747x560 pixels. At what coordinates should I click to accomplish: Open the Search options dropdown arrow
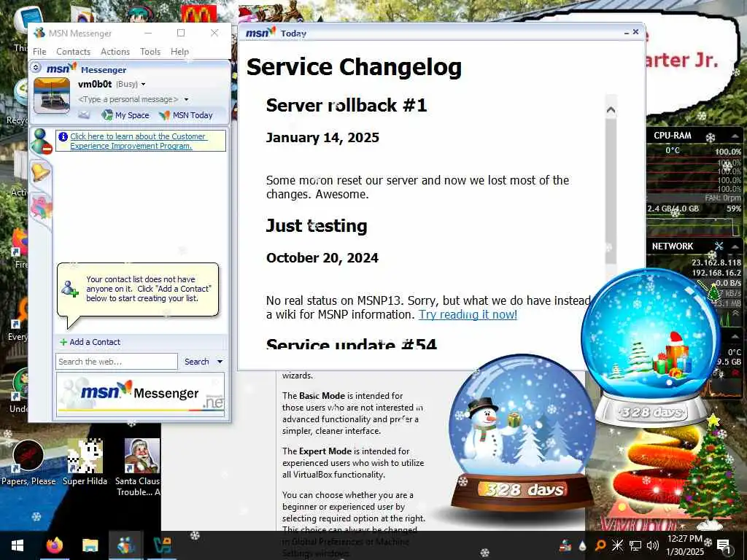pyautogui.click(x=220, y=362)
